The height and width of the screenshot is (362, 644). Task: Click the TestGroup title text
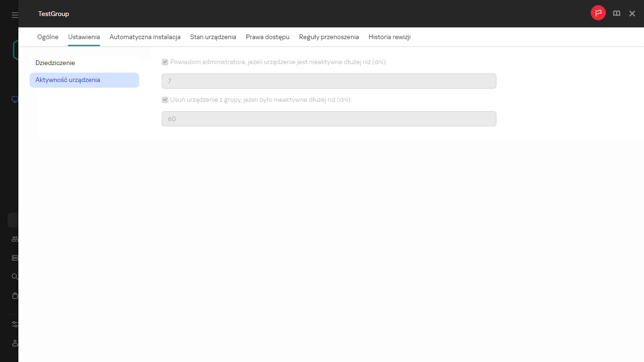(54, 14)
